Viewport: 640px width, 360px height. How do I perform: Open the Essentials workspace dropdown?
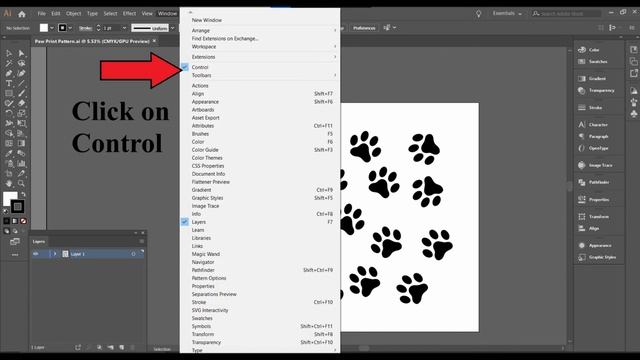pyautogui.click(x=507, y=13)
